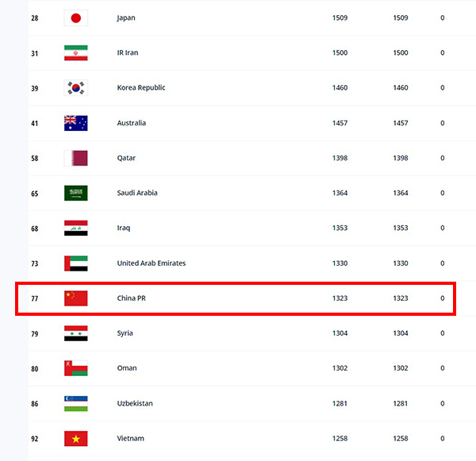Click the Japan flag icon
The height and width of the screenshot is (461, 476).
click(x=75, y=17)
